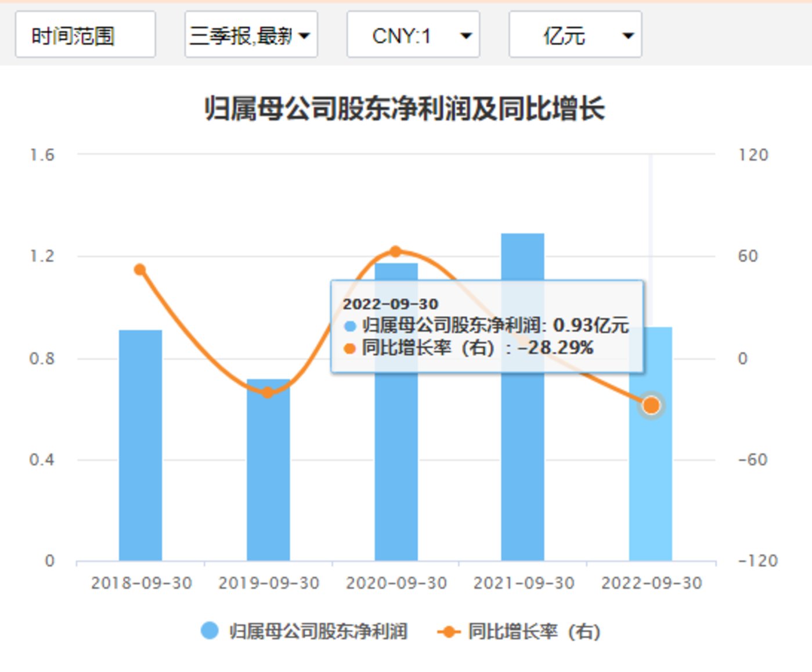Click the 2018-09-30 net profit bar

point(140,445)
